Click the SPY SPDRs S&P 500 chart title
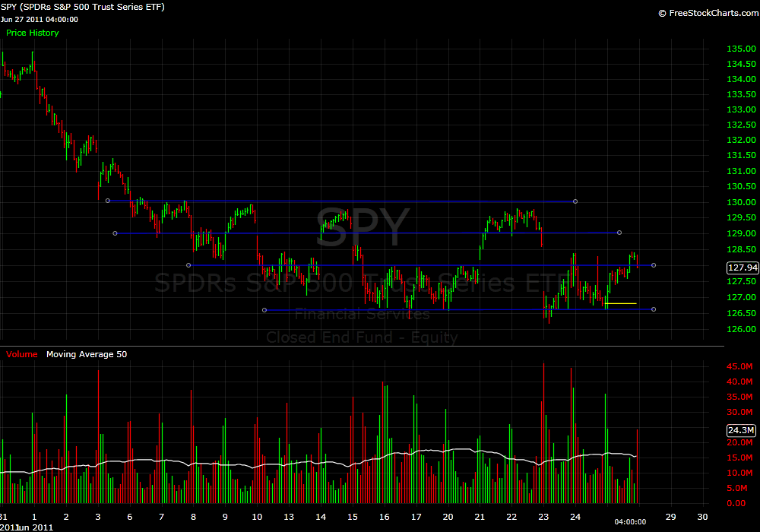Viewport: 760px width, 532px height. coord(82,7)
